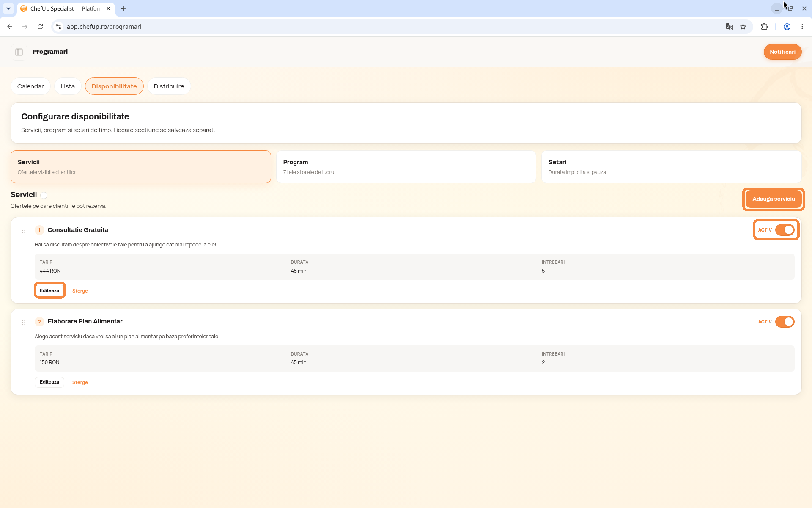Click the info icon beside Servicii heading
812x508 pixels.
pyautogui.click(x=44, y=195)
